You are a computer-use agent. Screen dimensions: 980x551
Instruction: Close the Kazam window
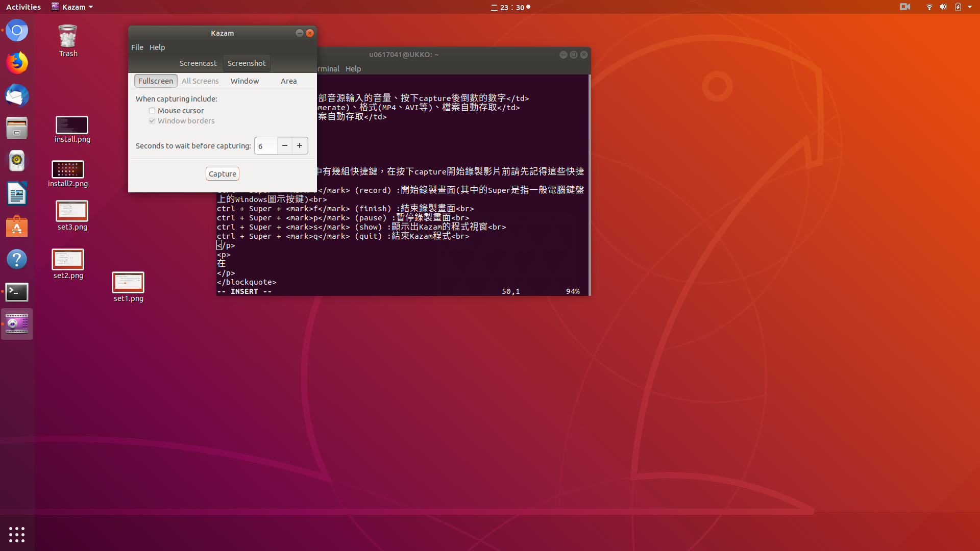[x=310, y=33]
